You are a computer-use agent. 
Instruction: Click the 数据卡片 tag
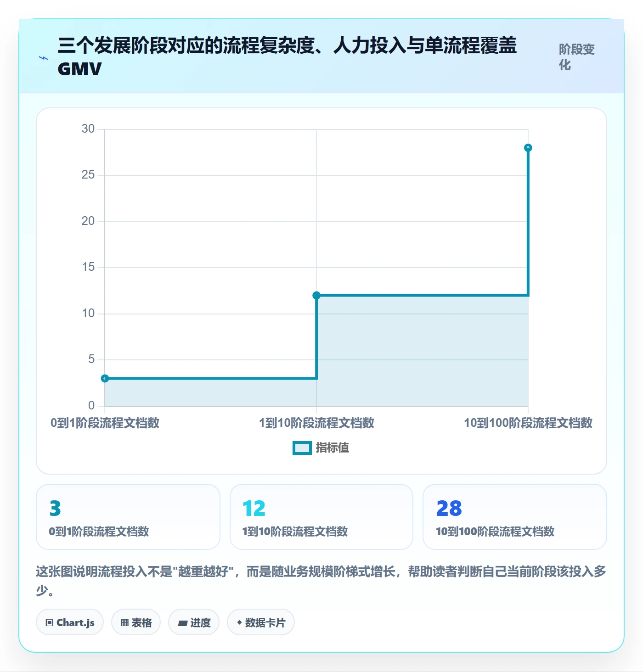[261, 622]
